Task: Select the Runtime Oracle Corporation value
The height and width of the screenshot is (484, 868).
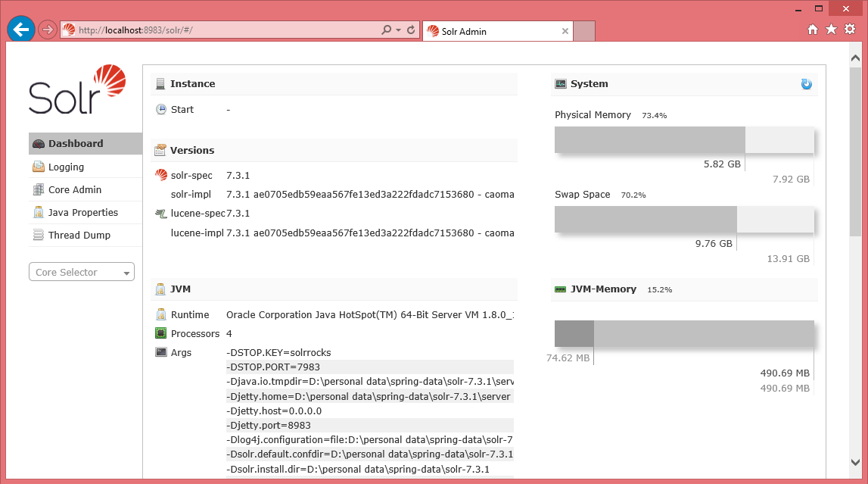Action: coord(370,314)
